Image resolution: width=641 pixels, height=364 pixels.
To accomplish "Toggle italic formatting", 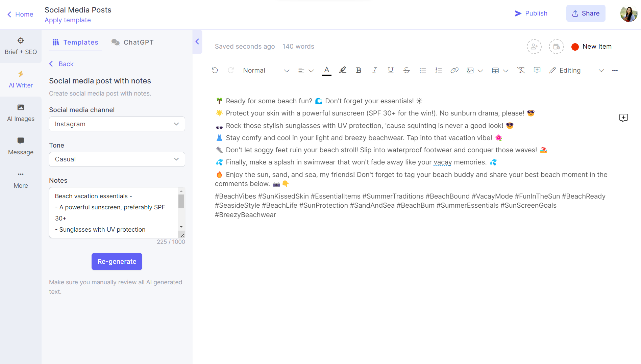I will pos(374,70).
